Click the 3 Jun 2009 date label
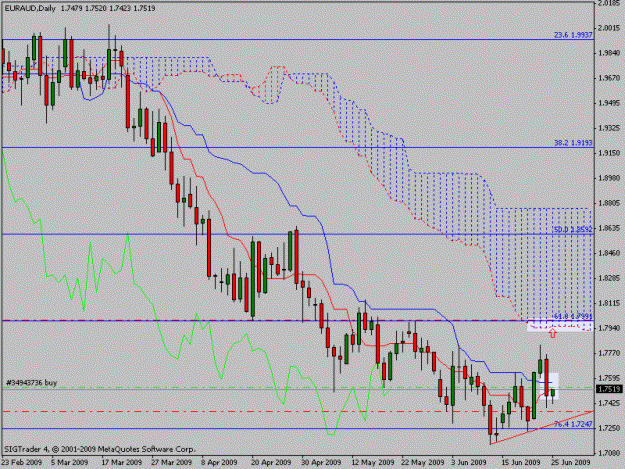625x469 pixels. (x=469, y=463)
